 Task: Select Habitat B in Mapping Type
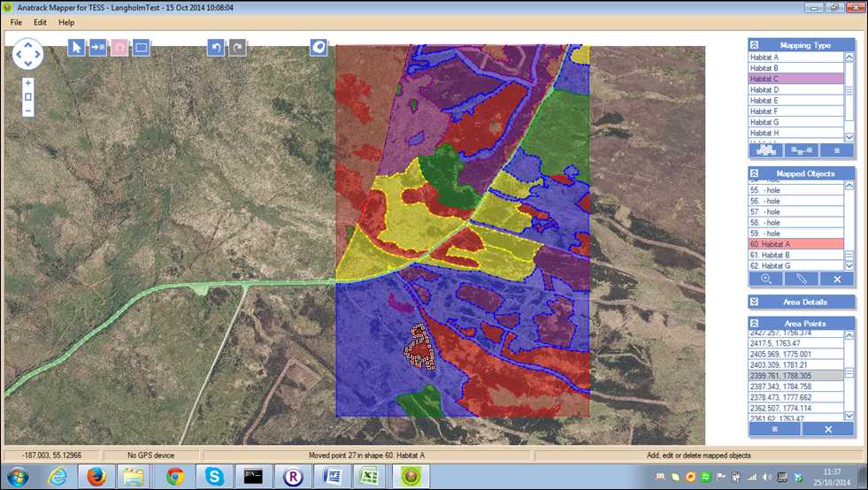[x=796, y=68]
